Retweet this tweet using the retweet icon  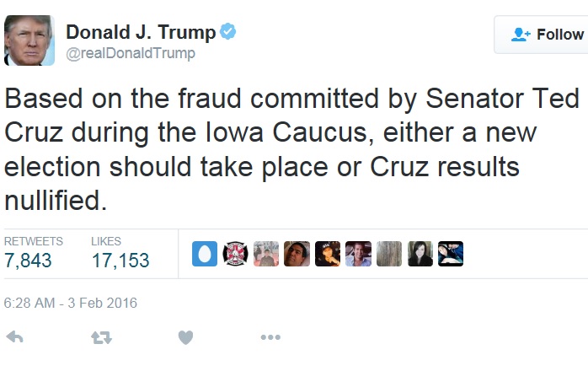point(101,337)
